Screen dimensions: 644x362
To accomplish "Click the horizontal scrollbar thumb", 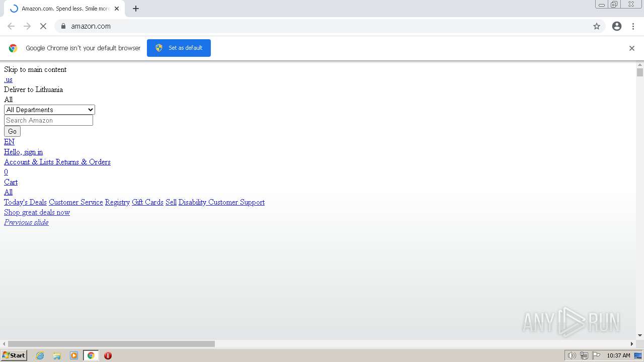I will (x=111, y=344).
